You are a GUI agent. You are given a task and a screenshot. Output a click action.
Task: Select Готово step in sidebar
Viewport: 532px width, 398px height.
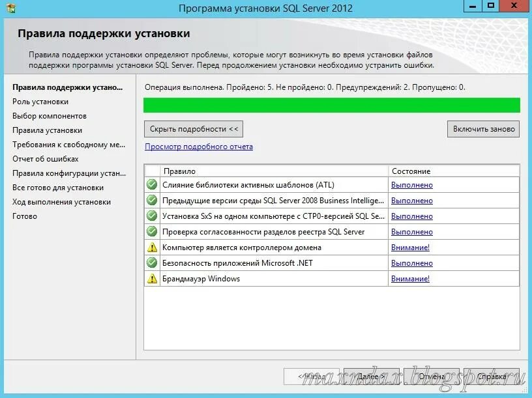[25, 216]
